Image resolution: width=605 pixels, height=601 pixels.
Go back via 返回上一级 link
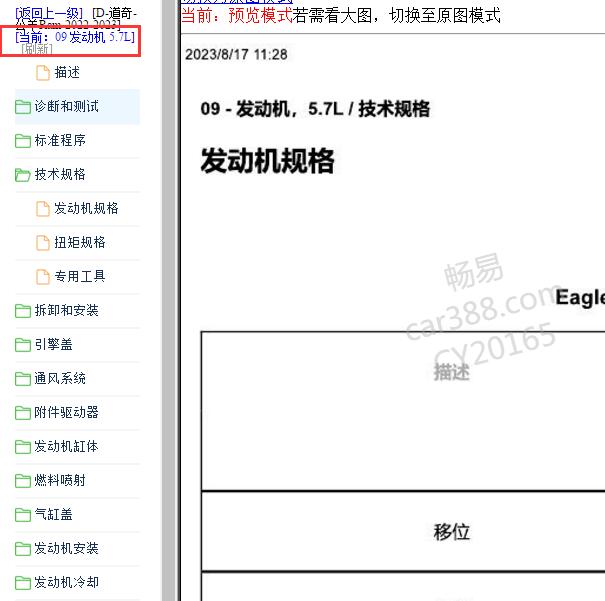click(x=49, y=14)
